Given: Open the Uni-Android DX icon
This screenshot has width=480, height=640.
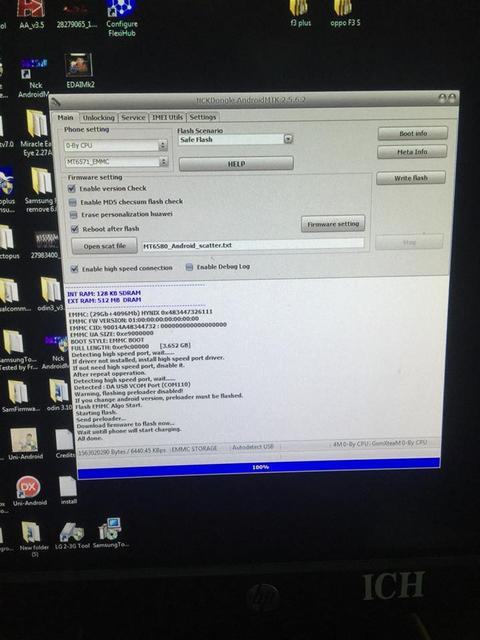Looking at the screenshot, I should (x=29, y=492).
